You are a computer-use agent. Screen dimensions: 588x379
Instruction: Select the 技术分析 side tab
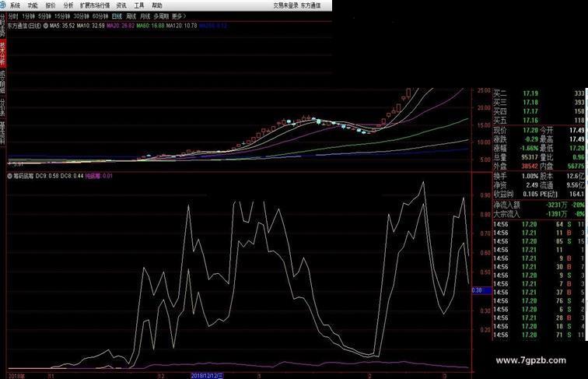(x=2, y=54)
